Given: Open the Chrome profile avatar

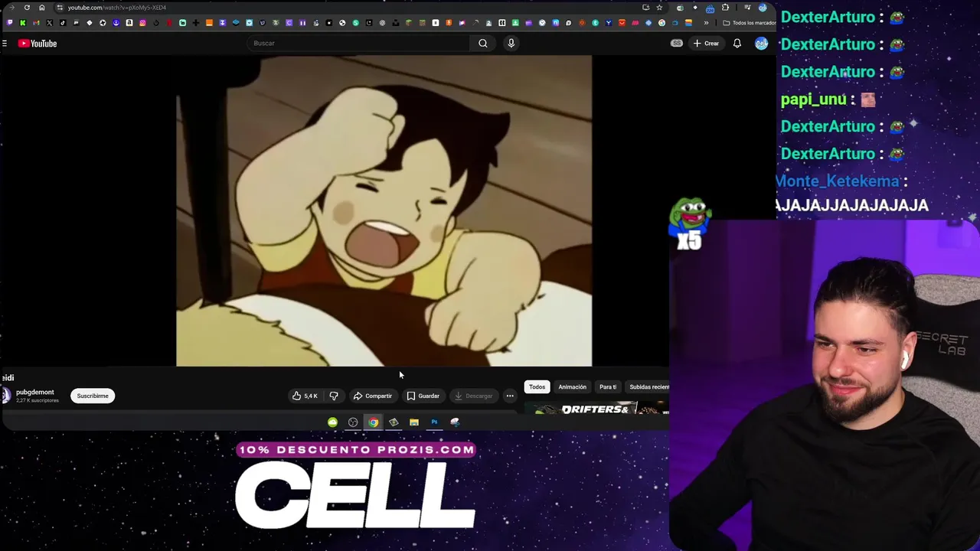Looking at the screenshot, I should 763,8.
